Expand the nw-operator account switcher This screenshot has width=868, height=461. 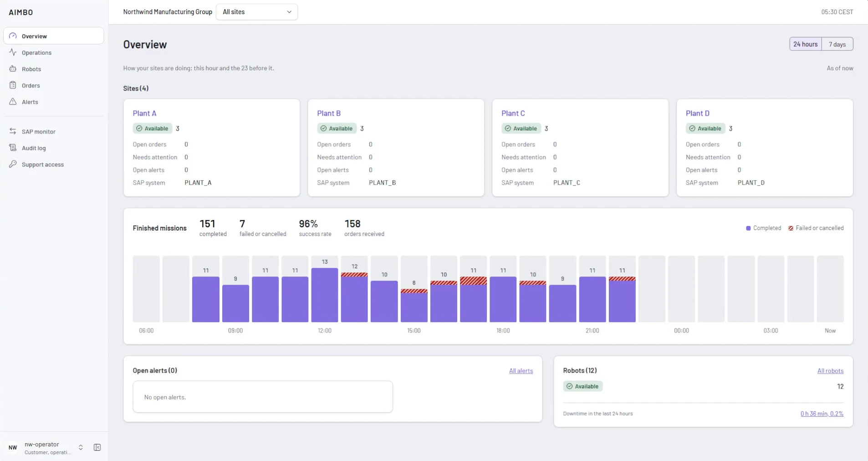(x=81, y=447)
